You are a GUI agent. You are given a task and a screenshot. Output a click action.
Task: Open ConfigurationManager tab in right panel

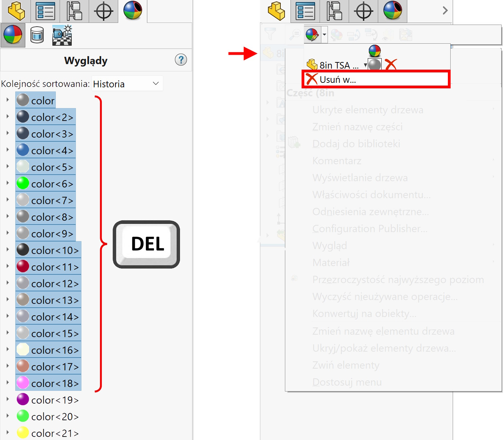[x=334, y=11]
